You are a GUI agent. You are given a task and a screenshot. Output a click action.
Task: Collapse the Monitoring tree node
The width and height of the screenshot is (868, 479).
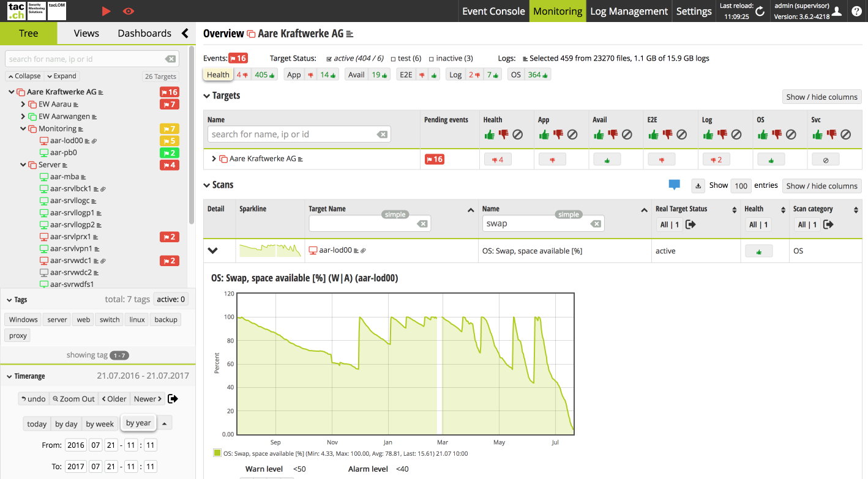point(23,128)
